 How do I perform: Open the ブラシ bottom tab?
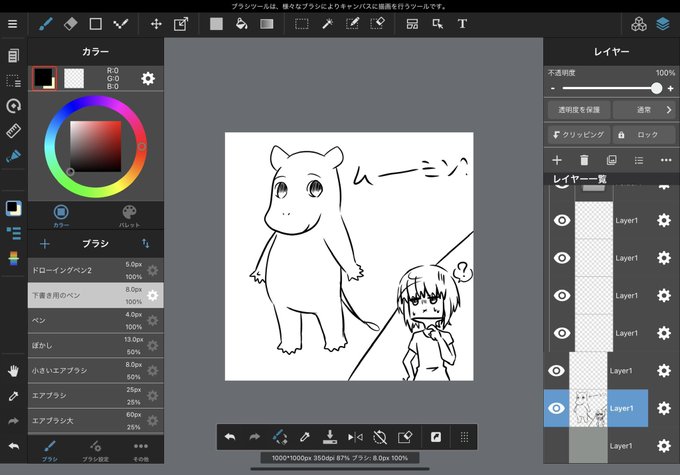[49, 451]
